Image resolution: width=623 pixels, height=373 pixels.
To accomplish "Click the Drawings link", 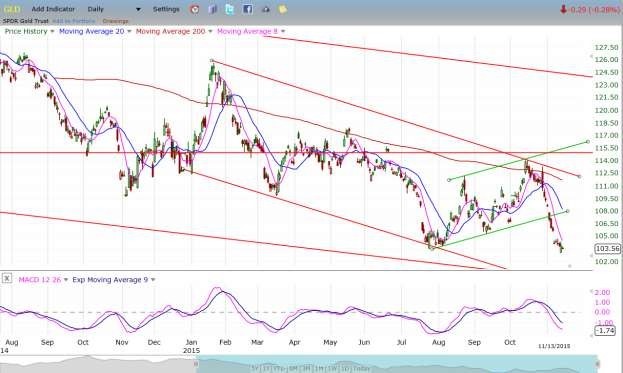I will coord(115,21).
